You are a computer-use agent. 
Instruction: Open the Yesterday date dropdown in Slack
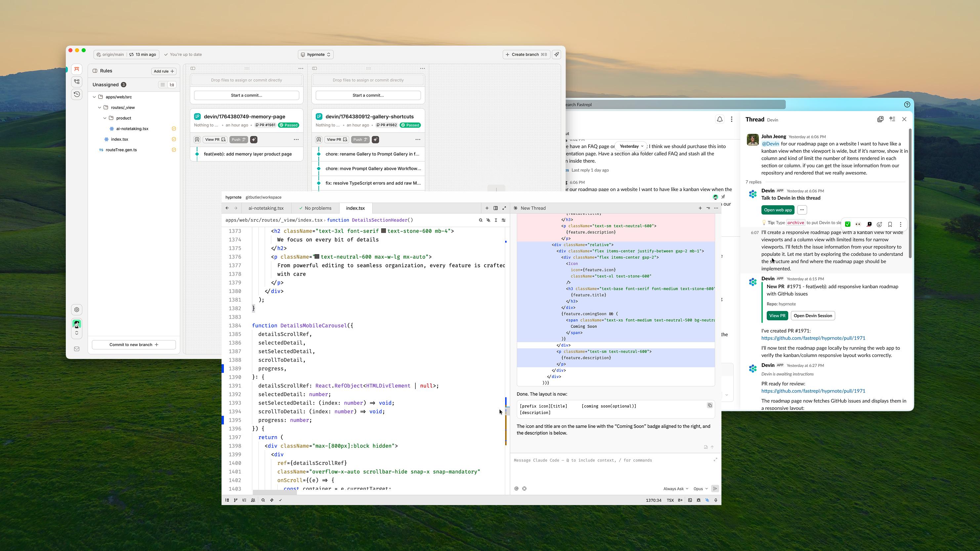point(631,146)
